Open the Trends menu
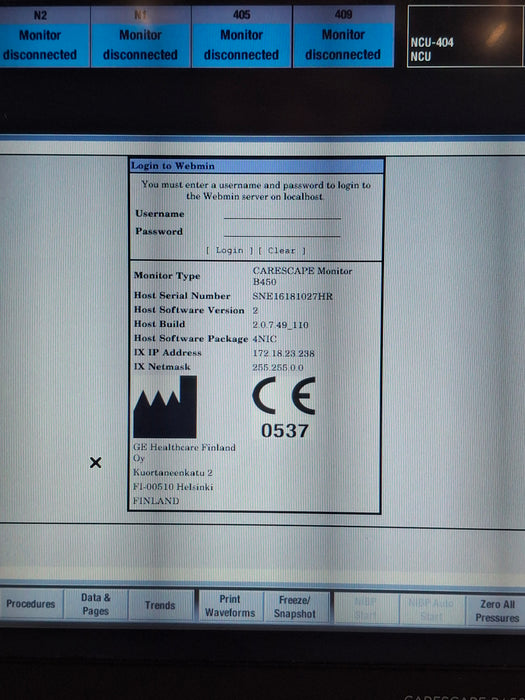Viewport: 525px width, 700px height. click(160, 605)
